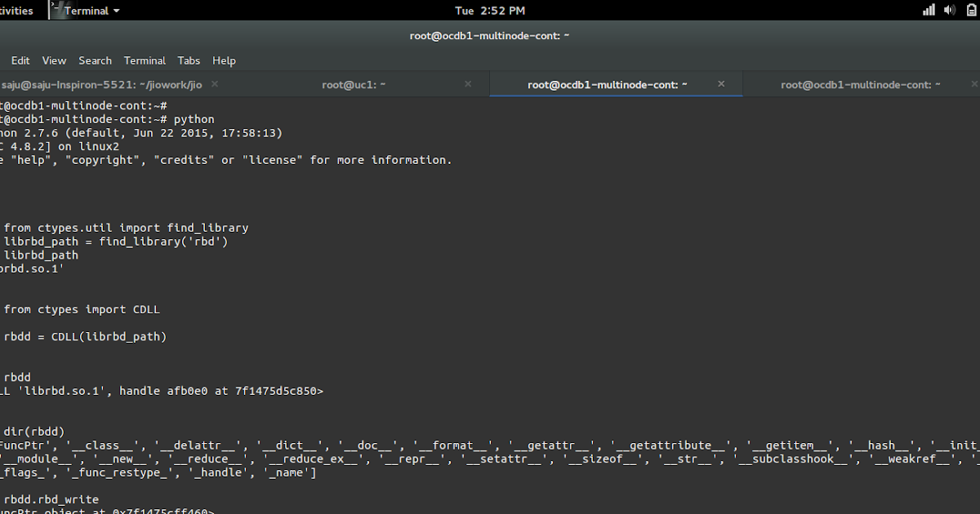Switch to the saju@saju-Inspiron-5521 tab
This screenshot has height=514, width=980.
pos(98,84)
